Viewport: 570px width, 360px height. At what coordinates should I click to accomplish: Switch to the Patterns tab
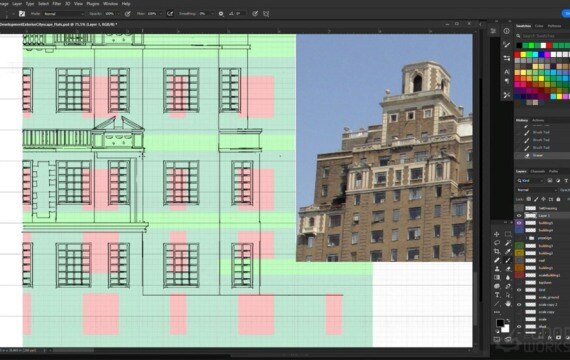pyautogui.click(x=554, y=26)
